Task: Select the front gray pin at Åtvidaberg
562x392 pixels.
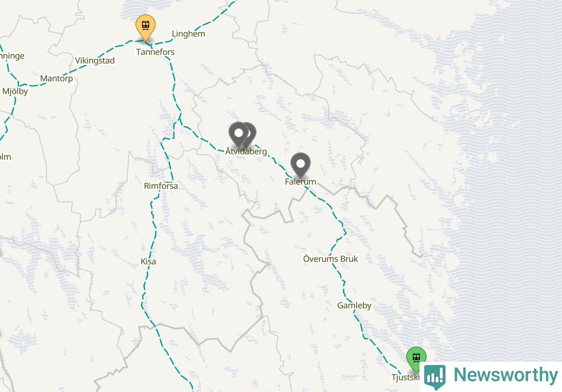Action: tap(238, 134)
